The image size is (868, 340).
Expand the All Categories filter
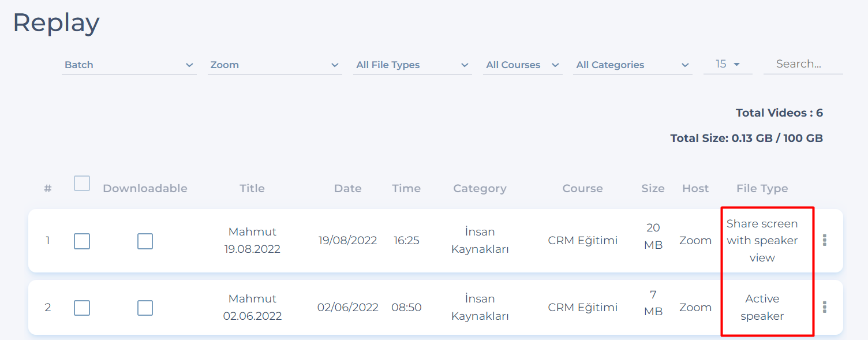(x=632, y=65)
